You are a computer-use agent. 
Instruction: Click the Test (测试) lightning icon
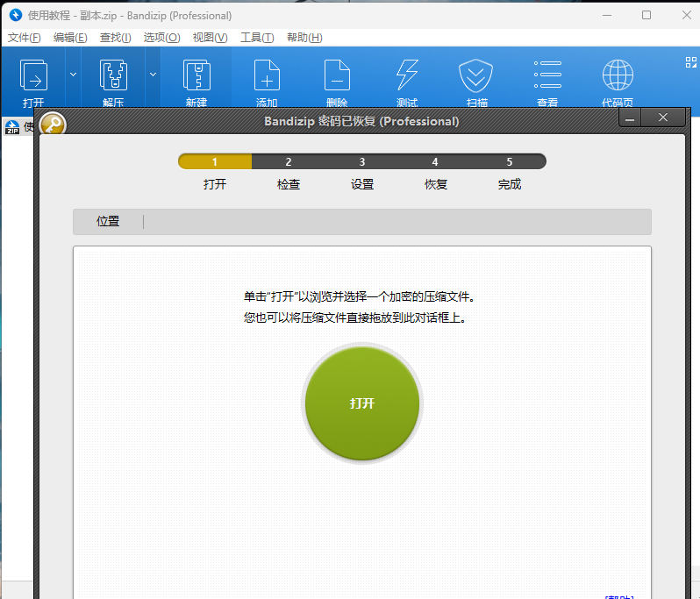coord(407,75)
